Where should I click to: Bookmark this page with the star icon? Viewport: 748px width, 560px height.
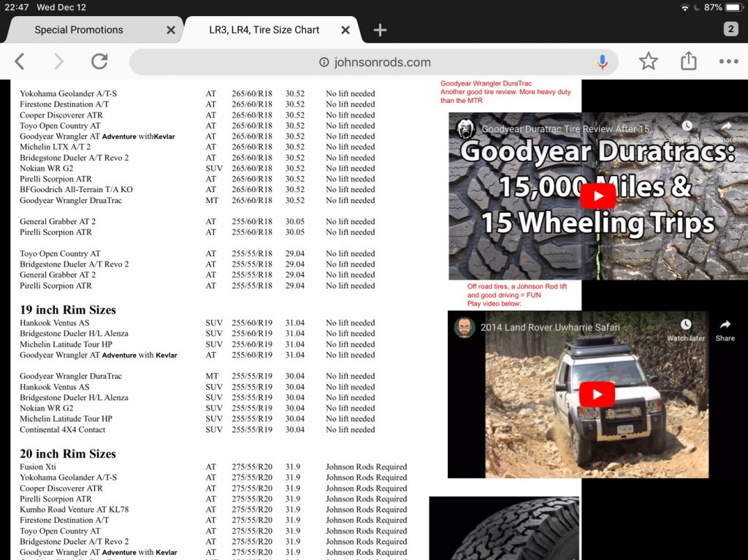[649, 61]
